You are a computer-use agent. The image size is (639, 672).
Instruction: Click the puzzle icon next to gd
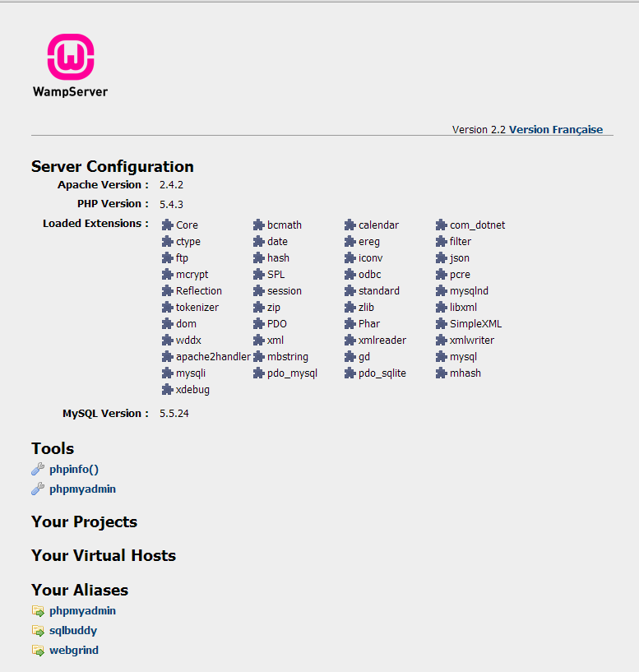(350, 357)
